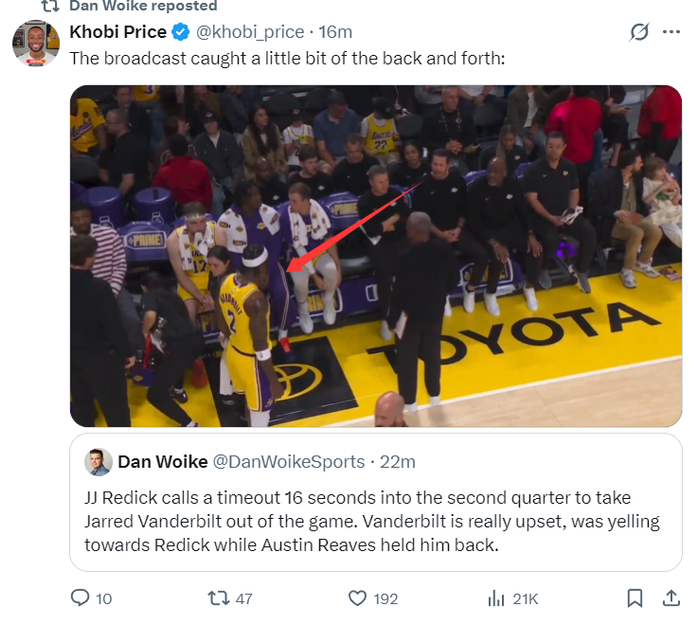Open the @DanWoikeSports handle
This screenshot has width=700, height=624.
[289, 461]
